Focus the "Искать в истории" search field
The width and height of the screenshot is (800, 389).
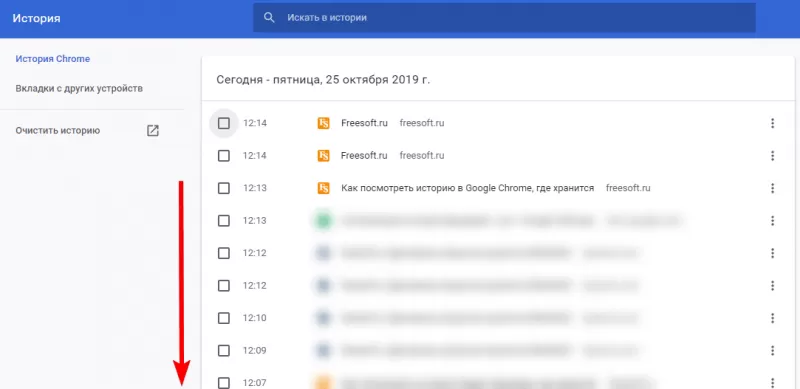504,18
